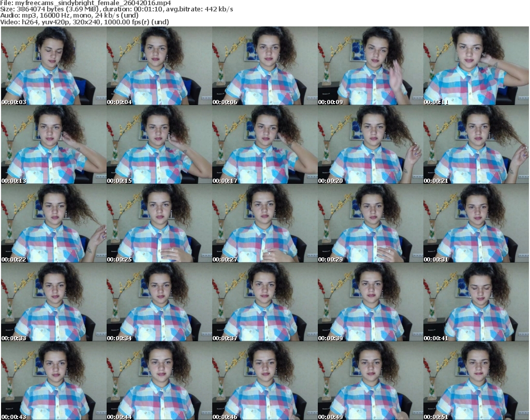This screenshot has width=530, height=420.
Task: Select the frame timestamped 00:00:29
Action: (x=371, y=224)
